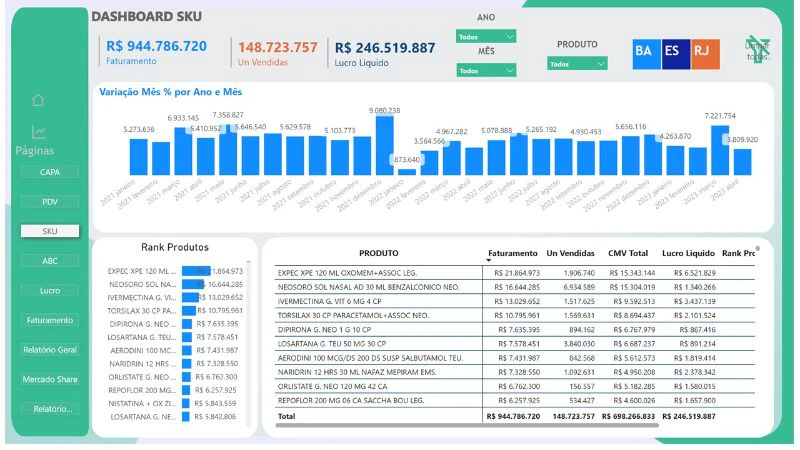800x450 pixels.
Task: Select table row NARIDRIN 12 HRS 30 ML
Action: (514, 372)
